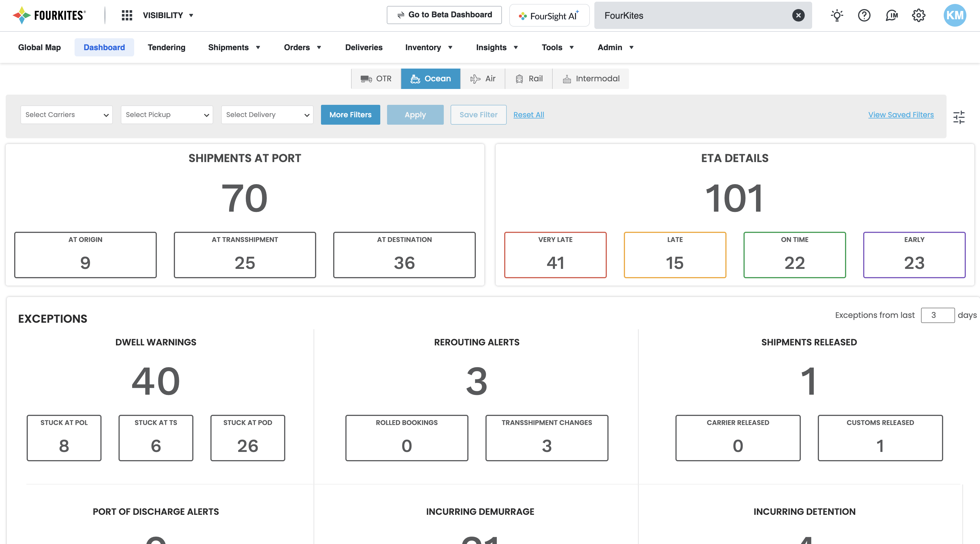Open FourSight AI assistant
The image size is (980, 544).
tap(549, 16)
